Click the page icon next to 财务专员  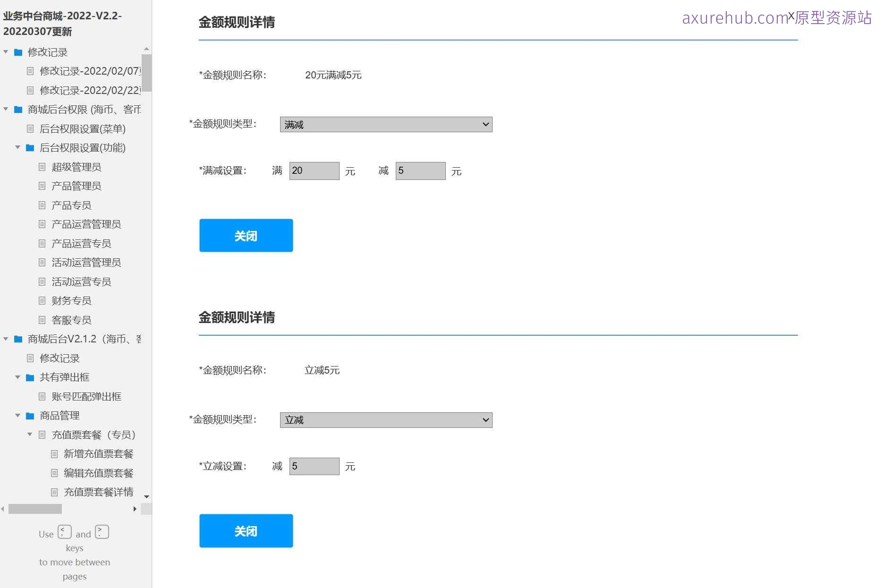43,300
